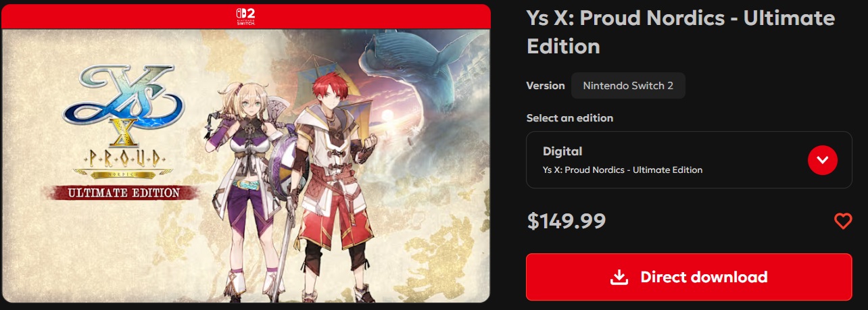Add game to wishlist with heart icon

pyautogui.click(x=842, y=221)
